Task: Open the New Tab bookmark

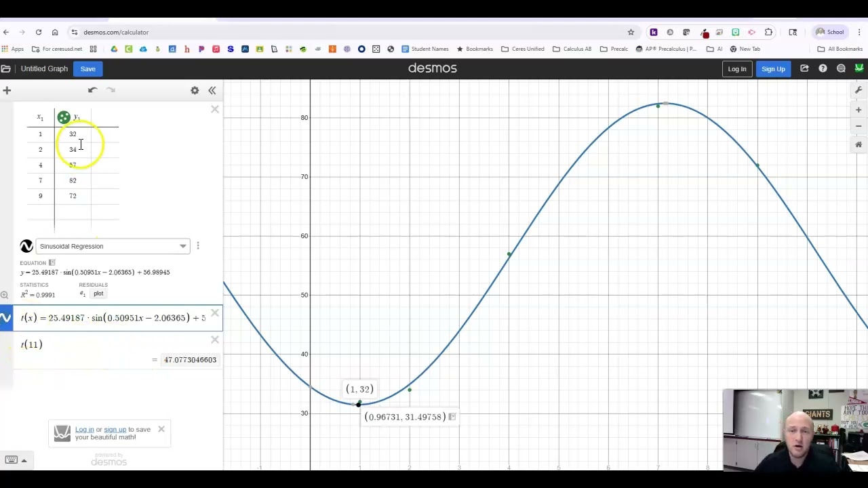Action: point(745,49)
